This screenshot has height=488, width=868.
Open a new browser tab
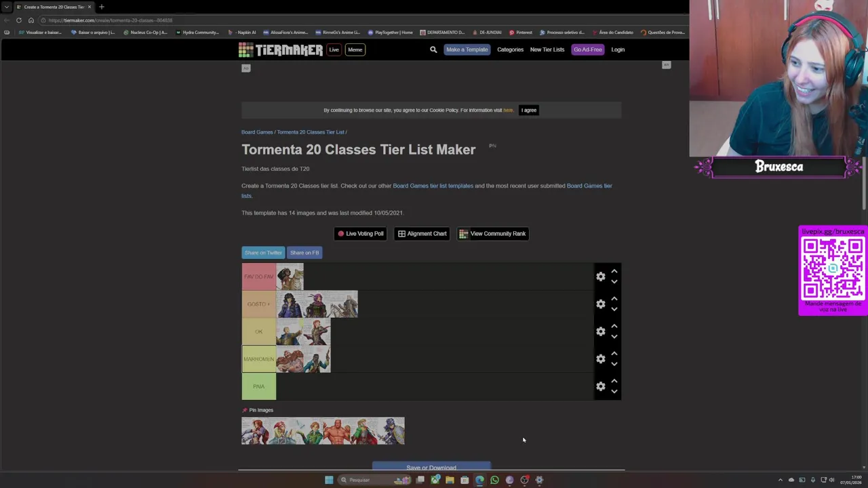tap(102, 7)
